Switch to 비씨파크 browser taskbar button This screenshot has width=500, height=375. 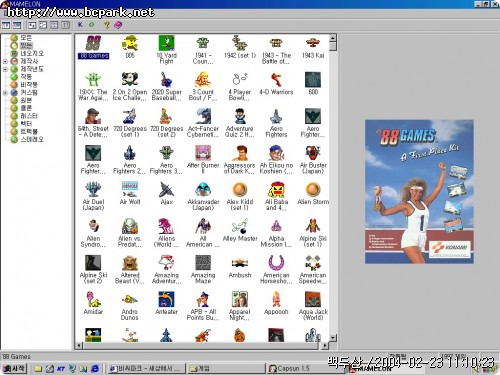pos(147,368)
